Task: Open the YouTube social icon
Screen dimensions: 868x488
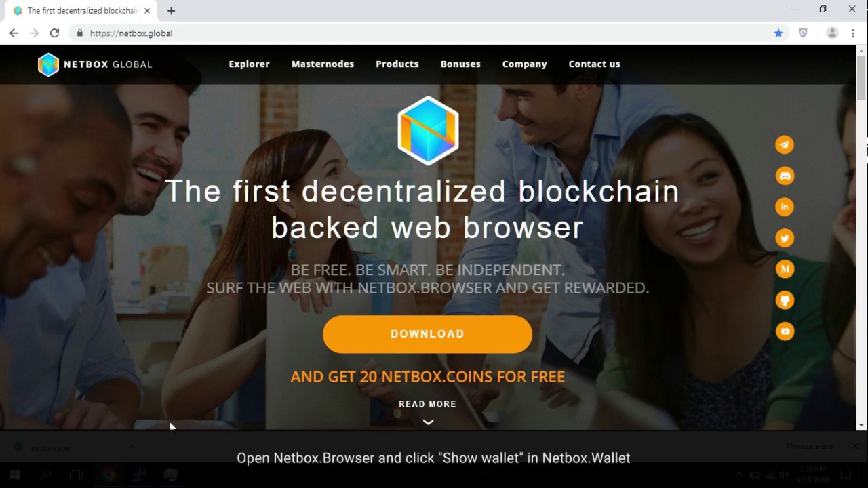Action: coord(785,331)
